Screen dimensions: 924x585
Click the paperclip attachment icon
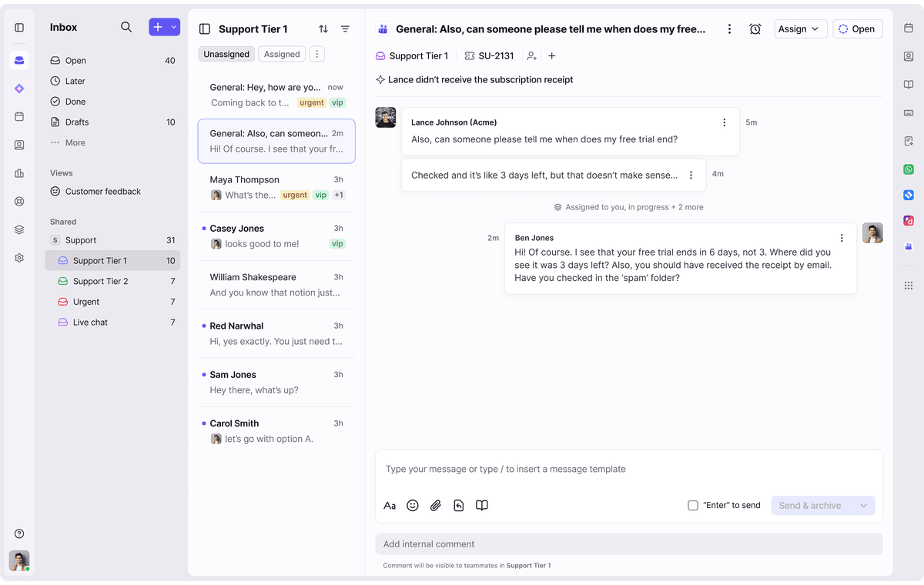(436, 506)
